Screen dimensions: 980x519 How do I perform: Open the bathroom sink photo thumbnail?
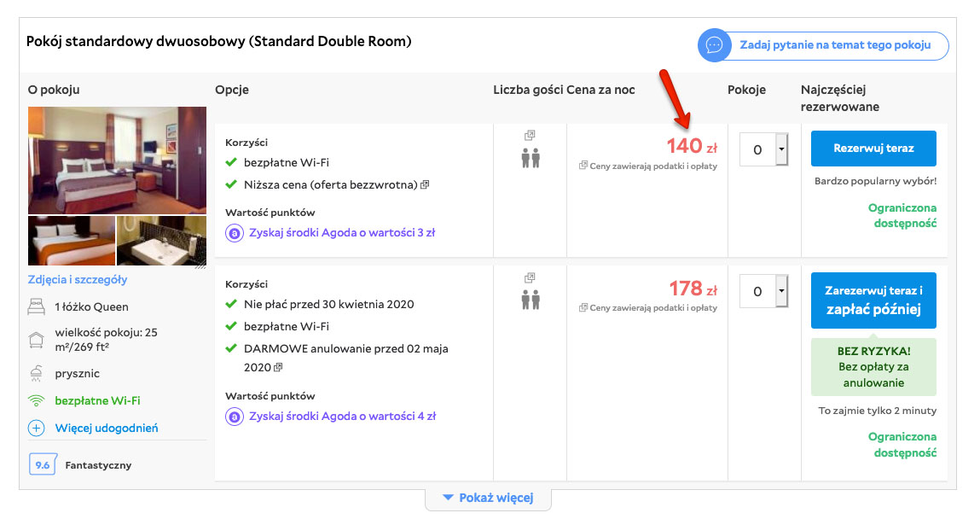tap(161, 241)
